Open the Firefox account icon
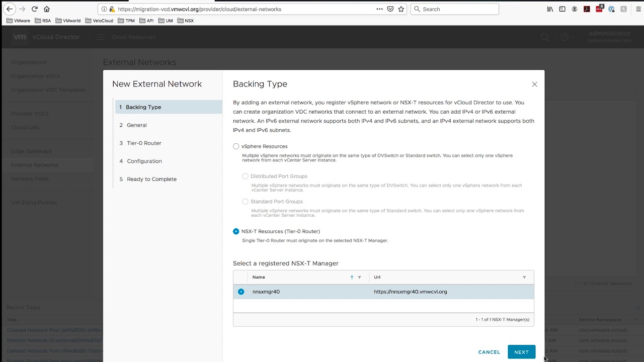 point(575,9)
